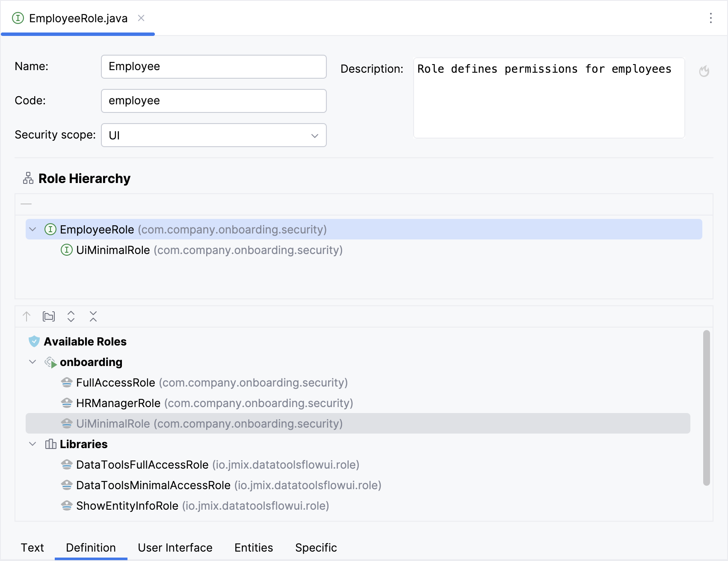Open the User Interface tab
Screen dimensions: 728x561
175,548
